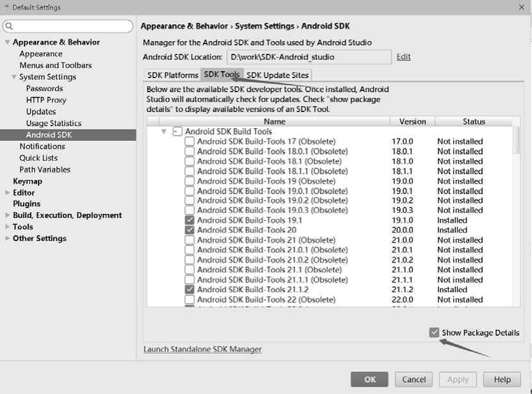The image size is (532, 394).
Task: Select Passwords in System Settings
Action: [x=44, y=88]
